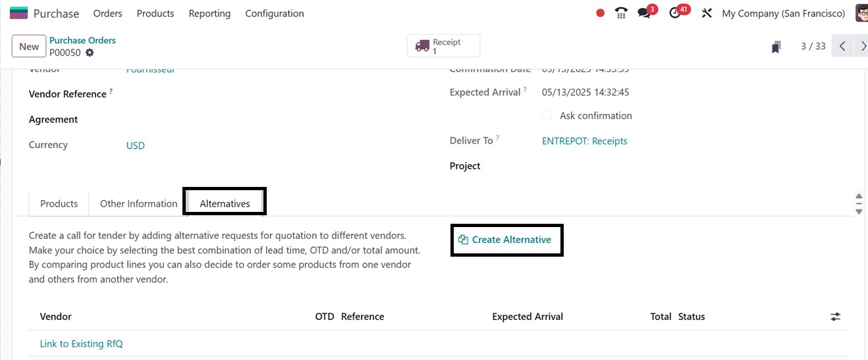Open the Reporting menu

pyautogui.click(x=209, y=13)
